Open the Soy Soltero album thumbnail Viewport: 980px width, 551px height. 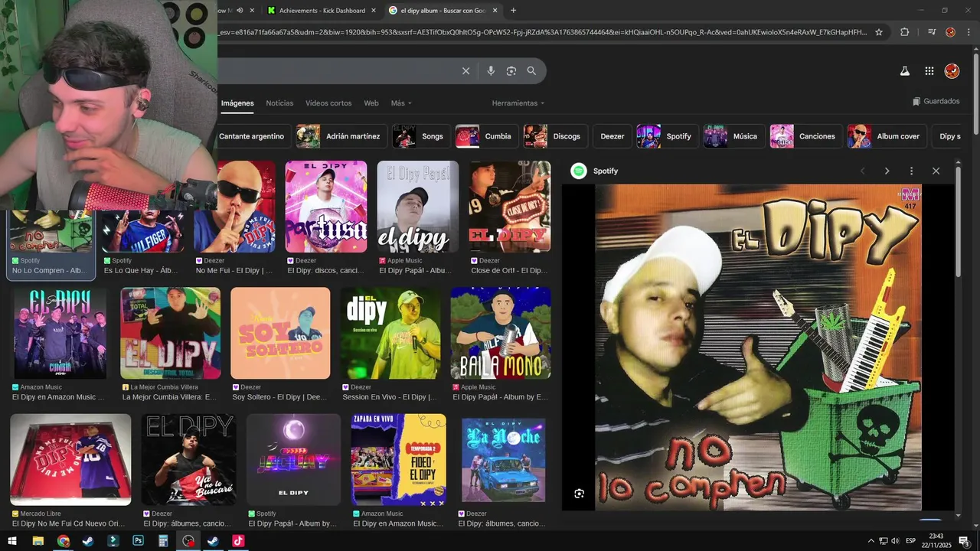pos(280,333)
